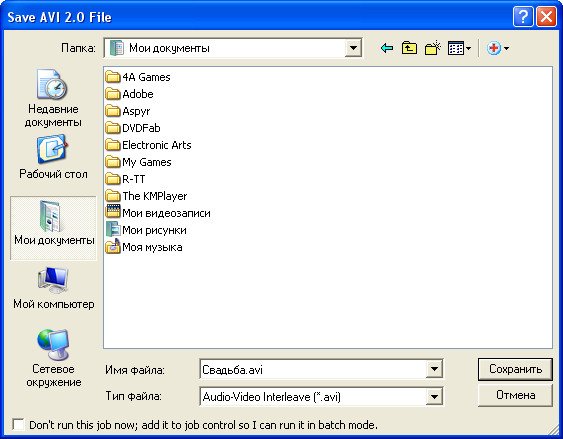The height and width of the screenshot is (439, 563).
Task: Open the red plus tools icon
Action: point(498,48)
